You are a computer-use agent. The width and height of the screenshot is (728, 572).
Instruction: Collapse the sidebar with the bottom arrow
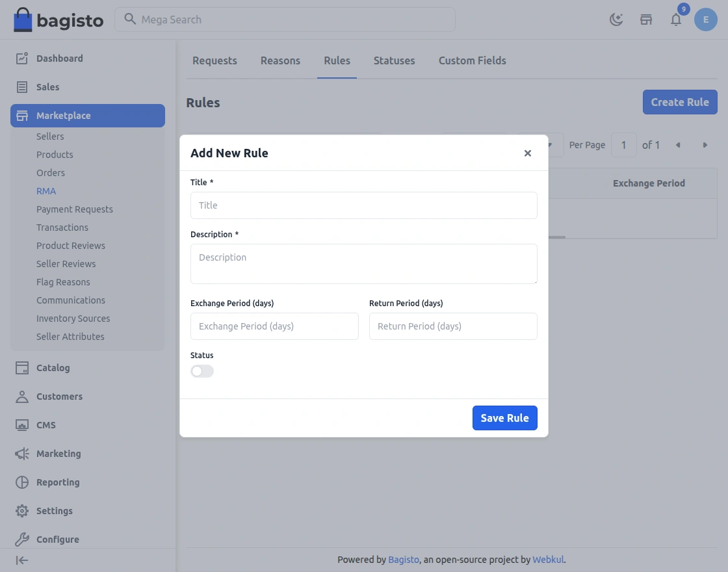[22, 560]
